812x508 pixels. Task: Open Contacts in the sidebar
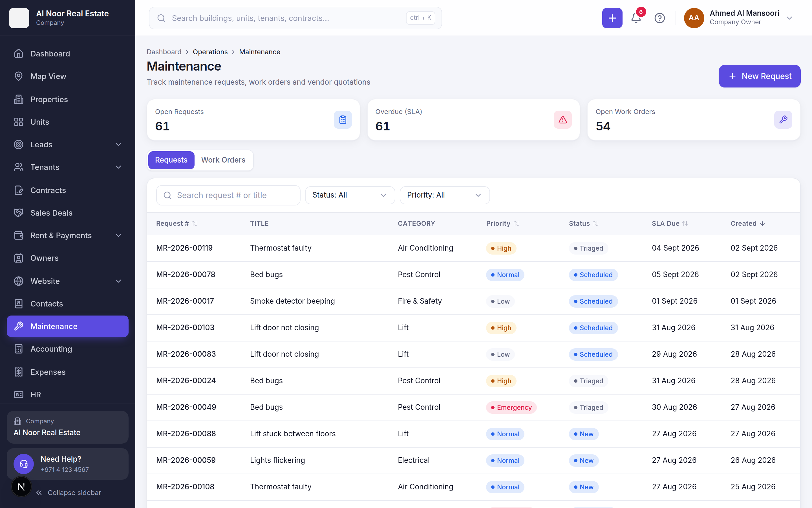click(x=67, y=304)
